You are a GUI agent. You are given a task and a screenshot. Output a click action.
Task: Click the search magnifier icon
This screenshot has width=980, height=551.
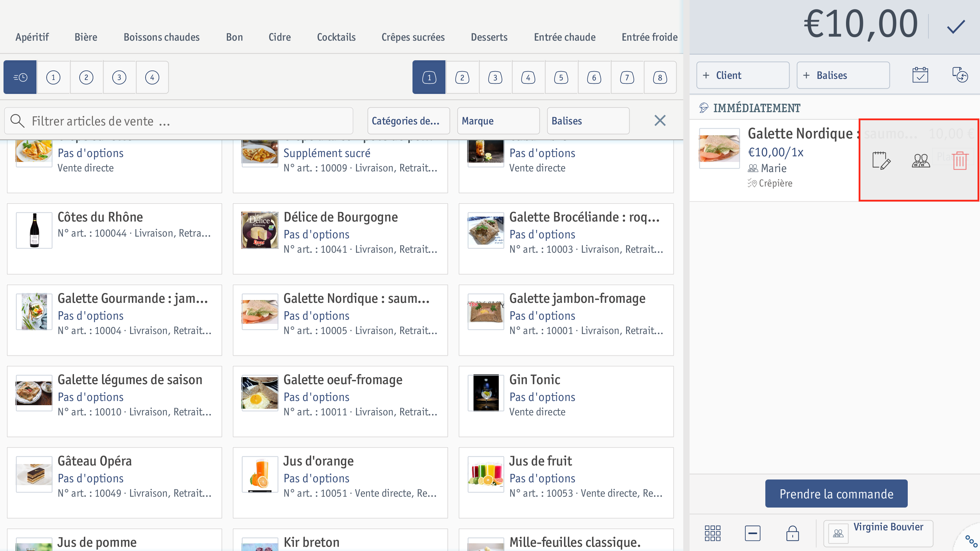(17, 121)
